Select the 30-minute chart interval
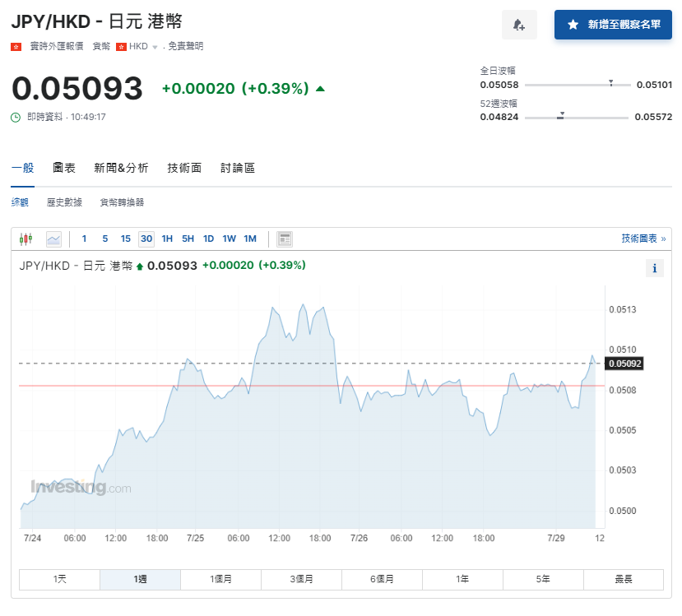682x616 pixels. (146, 239)
